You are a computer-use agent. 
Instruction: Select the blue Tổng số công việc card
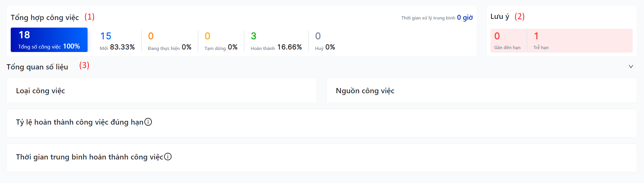point(49,40)
